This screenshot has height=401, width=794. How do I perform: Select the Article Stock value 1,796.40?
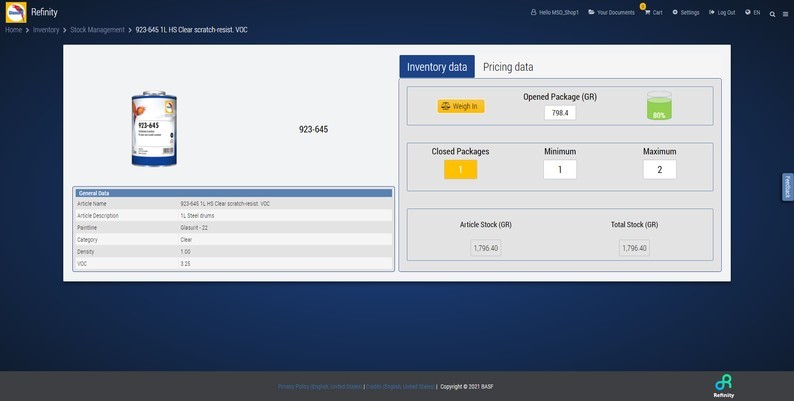(x=486, y=248)
